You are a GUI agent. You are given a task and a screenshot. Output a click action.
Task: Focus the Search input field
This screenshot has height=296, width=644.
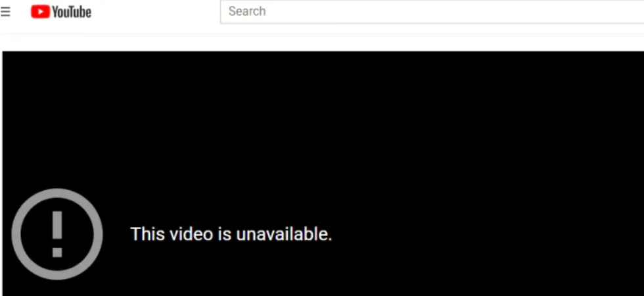click(x=432, y=12)
